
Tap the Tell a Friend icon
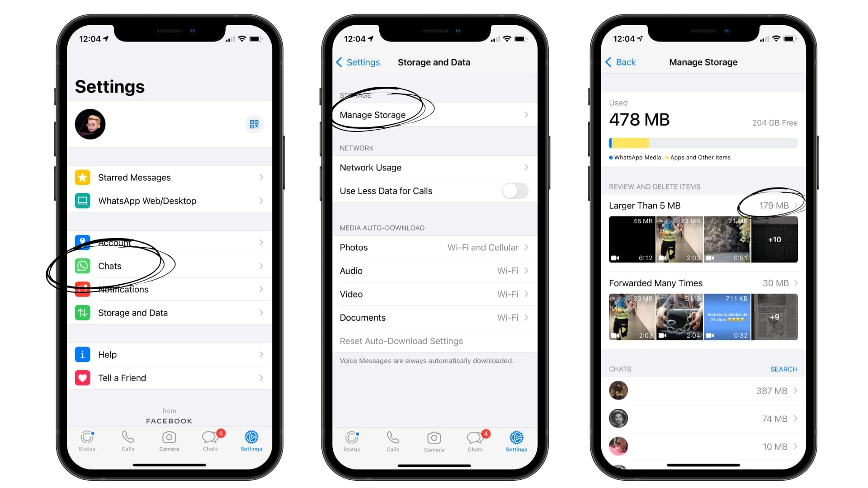(x=82, y=377)
